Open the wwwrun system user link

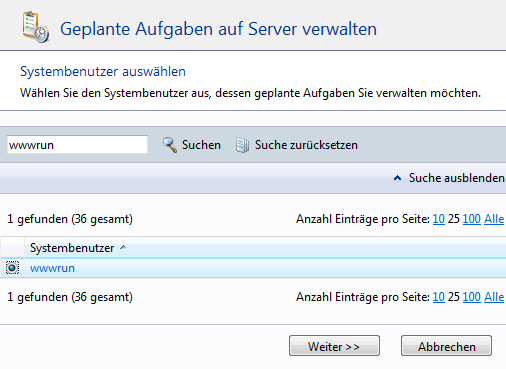[x=52, y=268]
